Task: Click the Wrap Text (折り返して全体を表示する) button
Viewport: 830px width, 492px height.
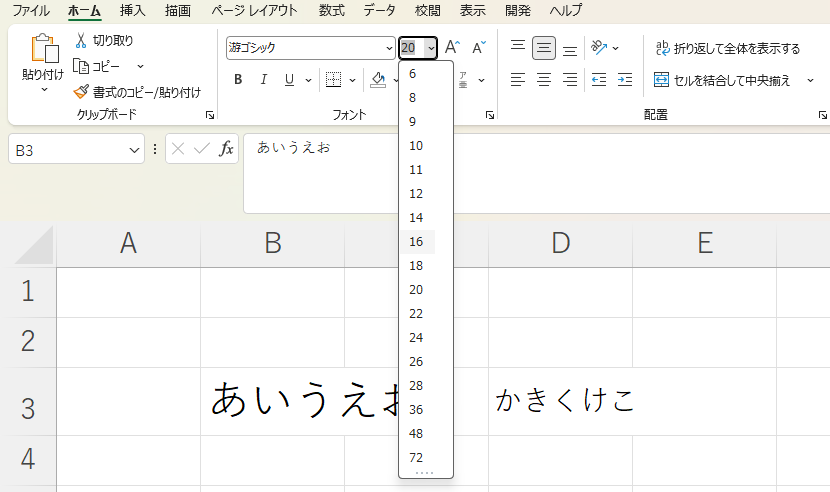Action: (728, 49)
